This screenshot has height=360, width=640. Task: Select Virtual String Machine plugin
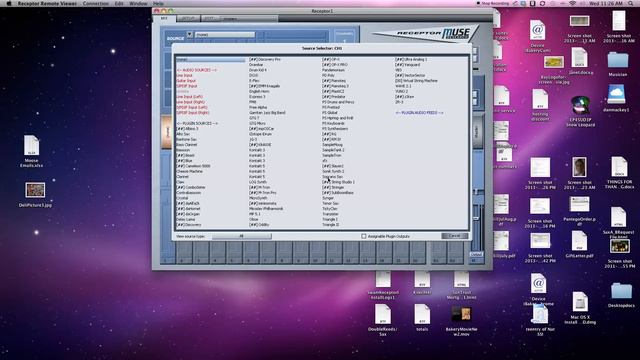point(416,81)
